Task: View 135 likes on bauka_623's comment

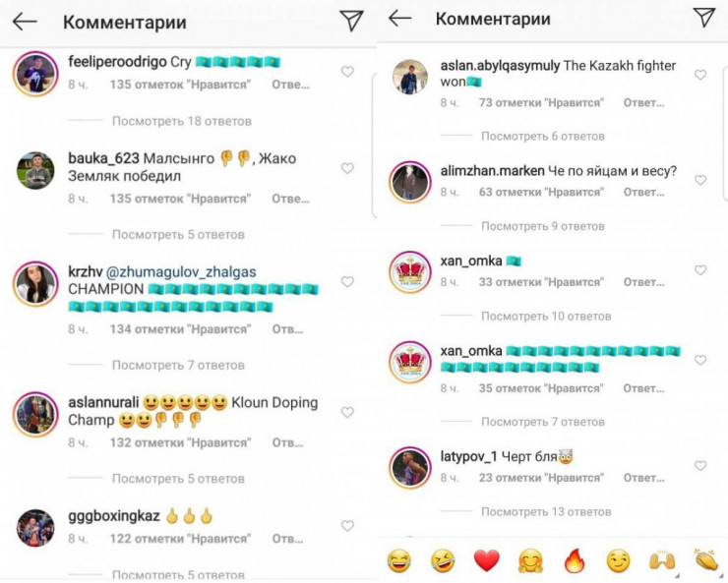Action: [180, 199]
